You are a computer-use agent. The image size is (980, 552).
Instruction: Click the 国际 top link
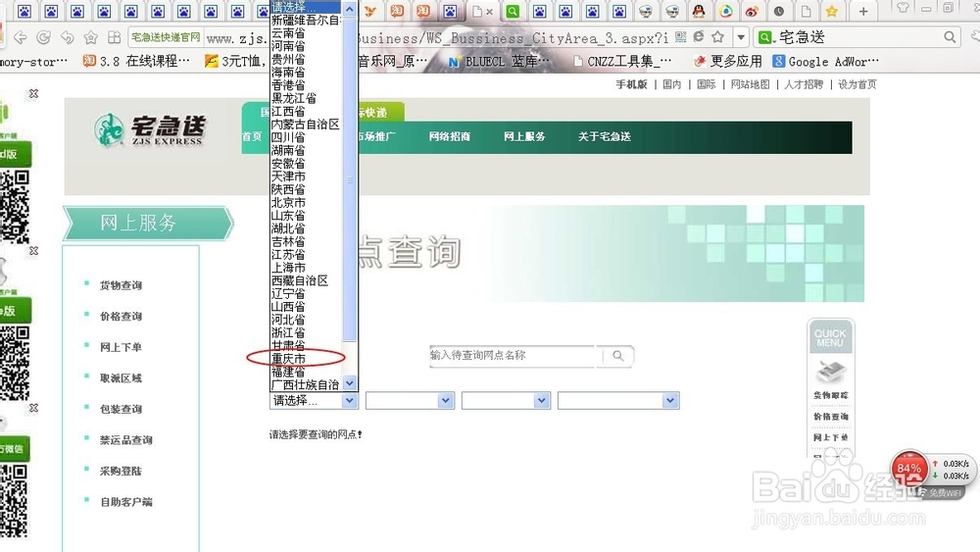(x=707, y=84)
